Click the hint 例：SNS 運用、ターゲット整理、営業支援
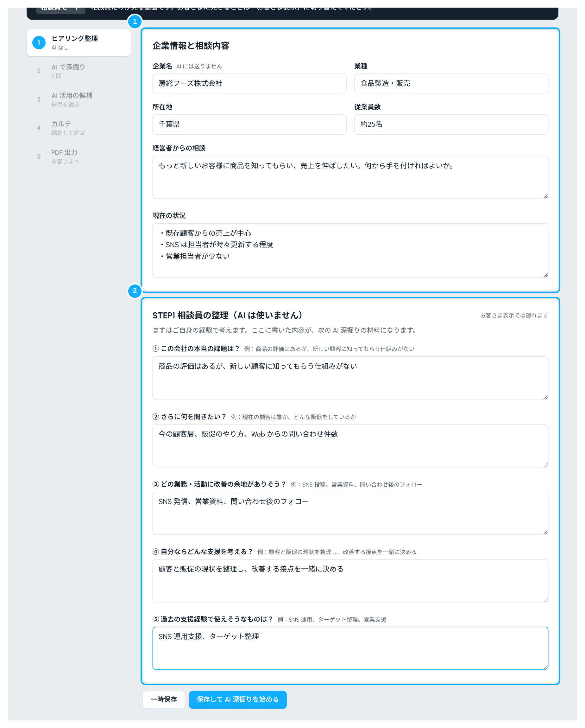Screen dimensions: 585x728 (x=332, y=620)
